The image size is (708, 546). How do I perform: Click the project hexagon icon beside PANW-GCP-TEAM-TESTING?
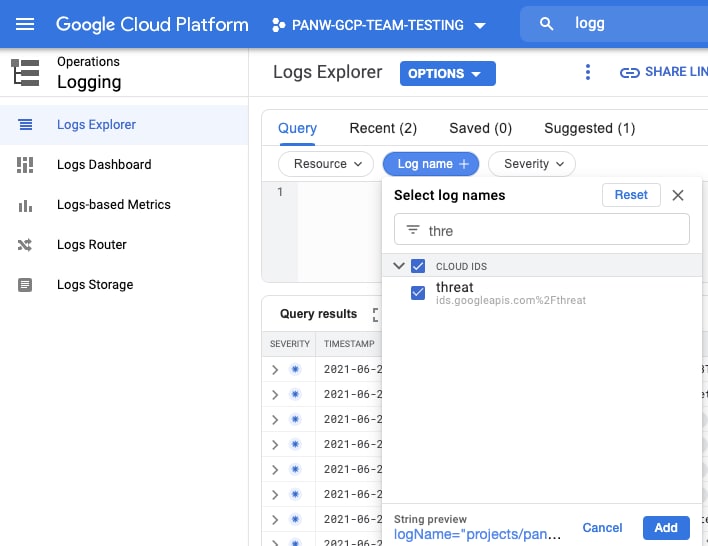(278, 25)
